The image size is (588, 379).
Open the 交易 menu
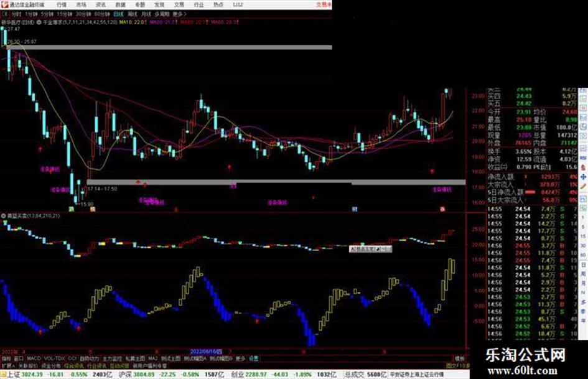pyautogui.click(x=179, y=4)
